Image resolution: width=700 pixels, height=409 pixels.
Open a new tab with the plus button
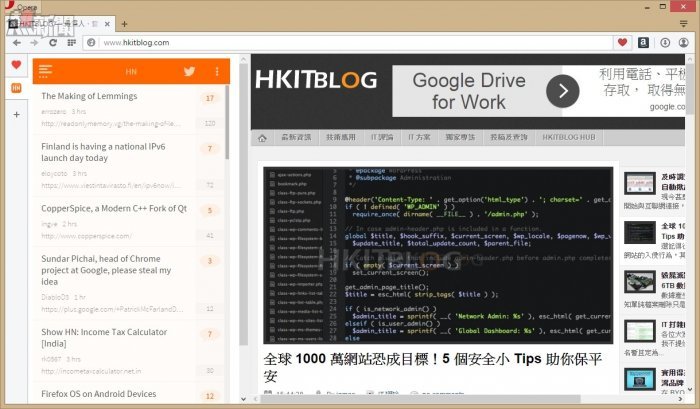click(125, 24)
